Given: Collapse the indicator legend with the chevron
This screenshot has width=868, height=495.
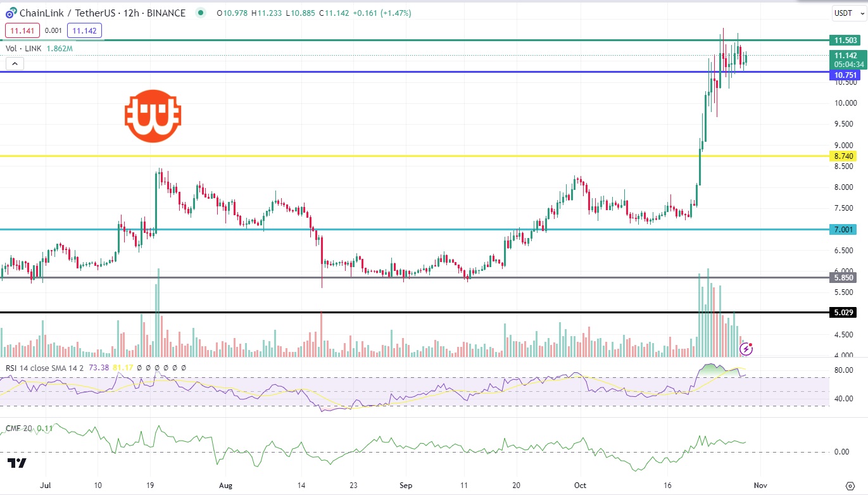Looking at the screenshot, I should point(15,63).
